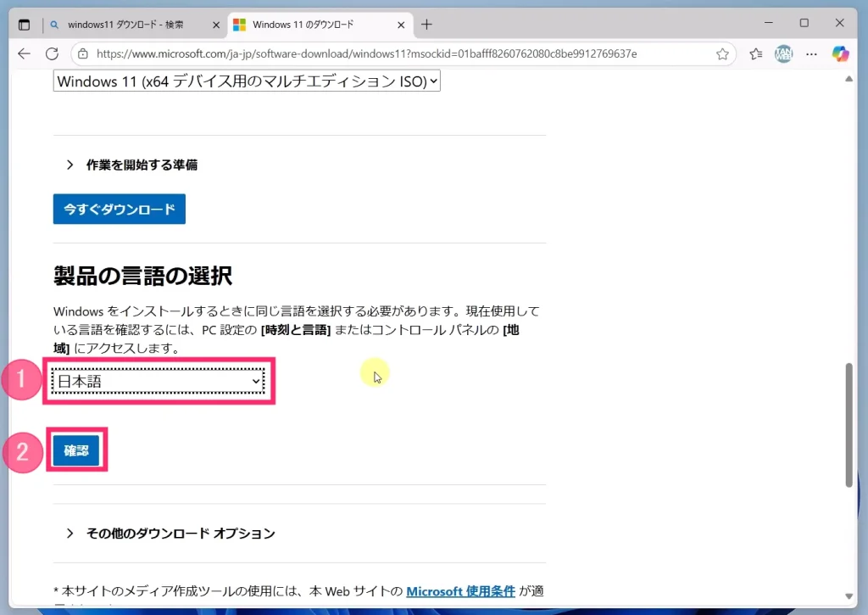Open the Settings and more ellipsis menu
868x615 pixels.
(x=812, y=53)
